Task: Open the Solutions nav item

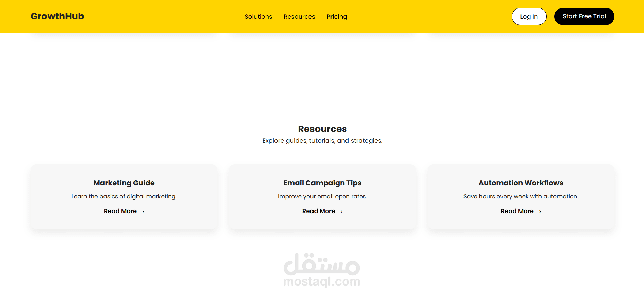Action: click(258, 17)
